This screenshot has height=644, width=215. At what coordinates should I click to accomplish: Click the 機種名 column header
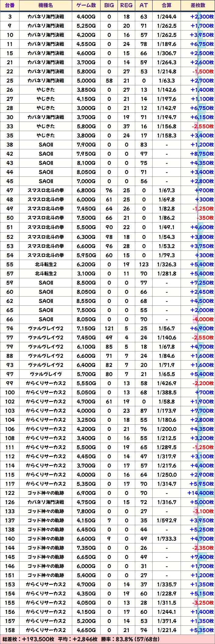[46, 5]
